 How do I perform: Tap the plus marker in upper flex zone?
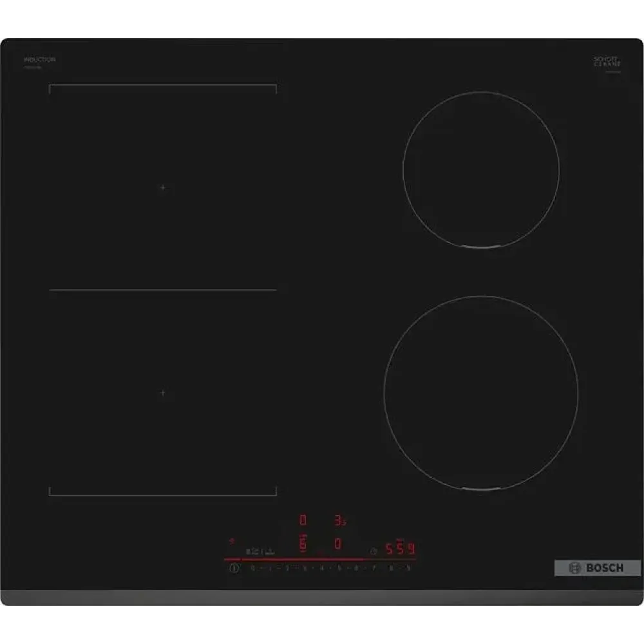tap(162, 187)
